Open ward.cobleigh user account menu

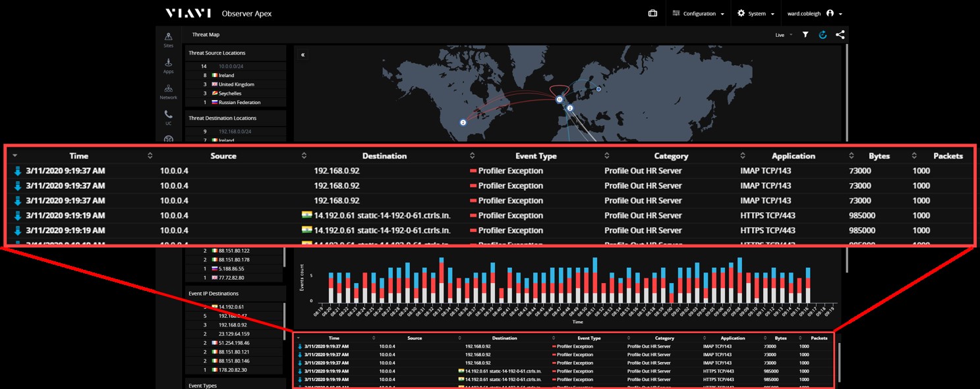pos(815,14)
